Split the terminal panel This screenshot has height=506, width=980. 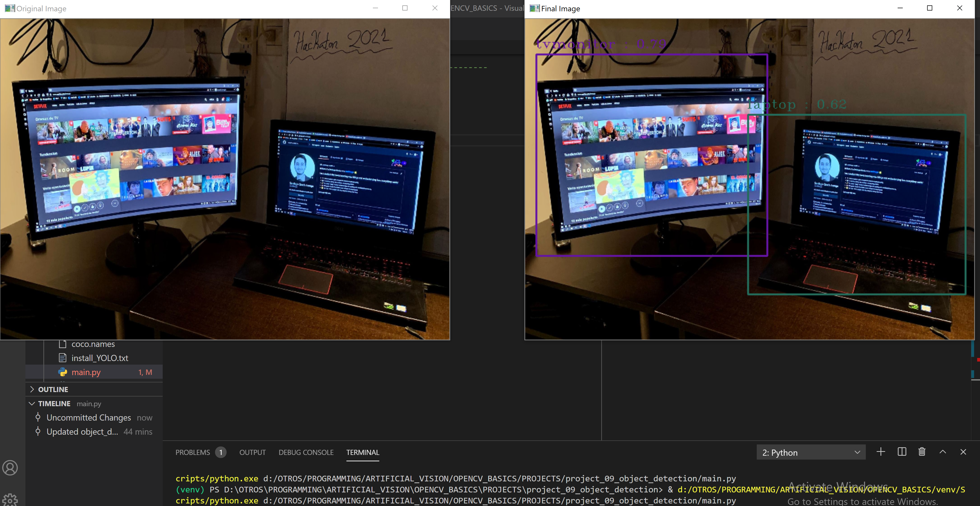[902, 452]
